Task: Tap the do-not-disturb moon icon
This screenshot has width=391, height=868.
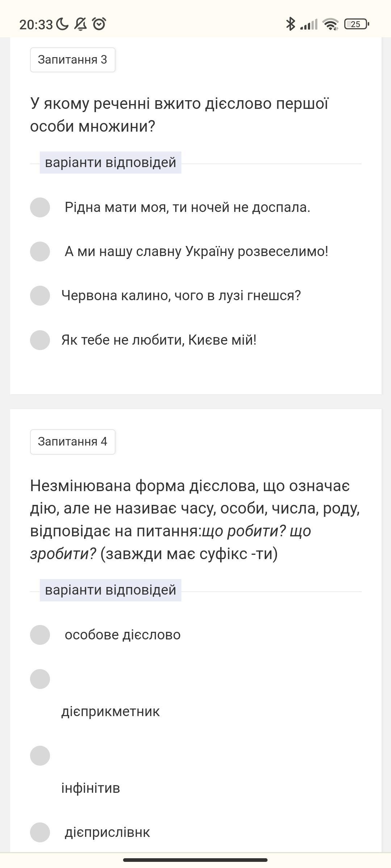Action: point(62,24)
